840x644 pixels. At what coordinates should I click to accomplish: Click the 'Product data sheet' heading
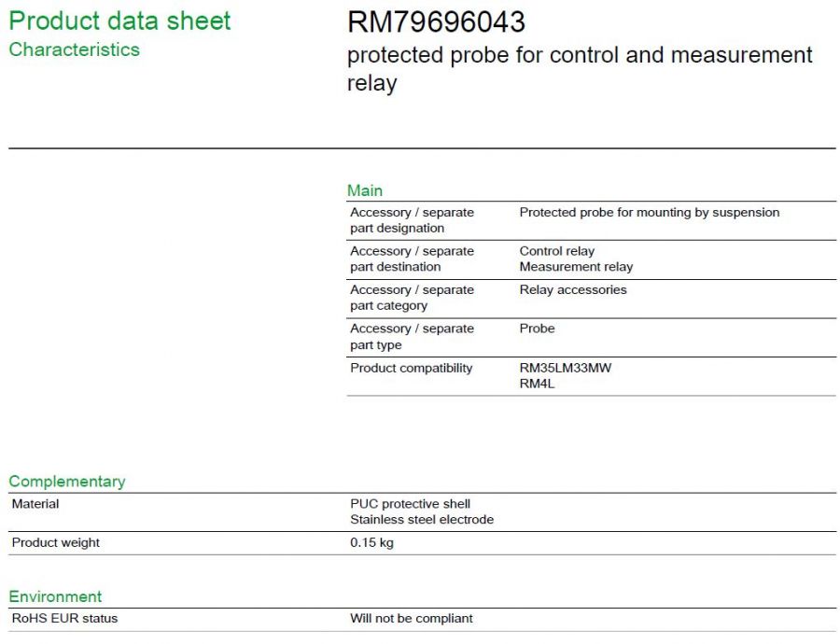[119, 21]
